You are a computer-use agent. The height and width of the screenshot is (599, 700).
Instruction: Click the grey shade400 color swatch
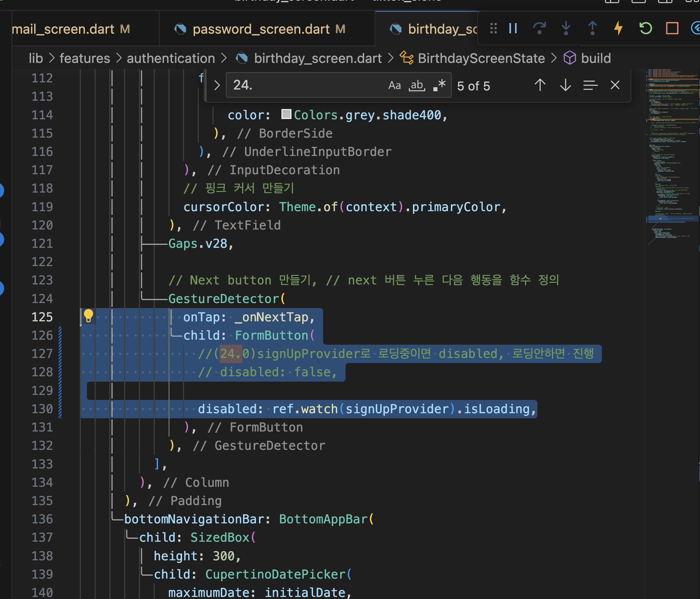click(286, 114)
